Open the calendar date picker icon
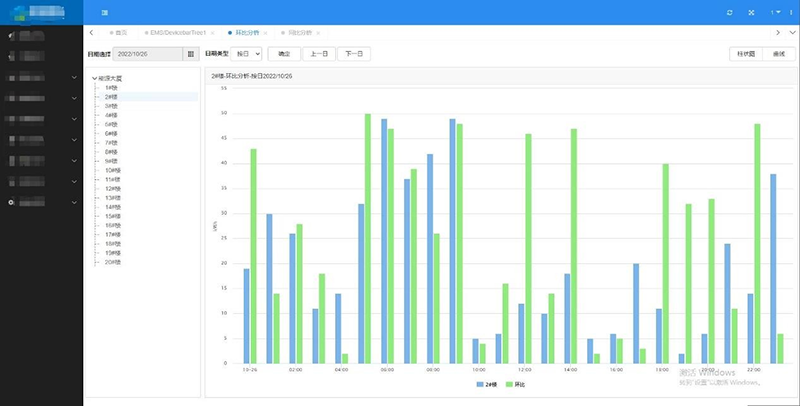 coord(190,54)
